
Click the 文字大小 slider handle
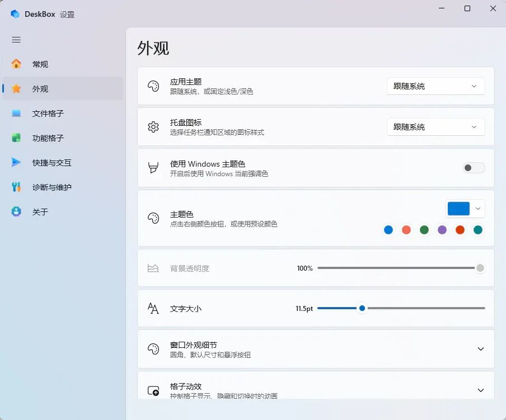(x=362, y=308)
